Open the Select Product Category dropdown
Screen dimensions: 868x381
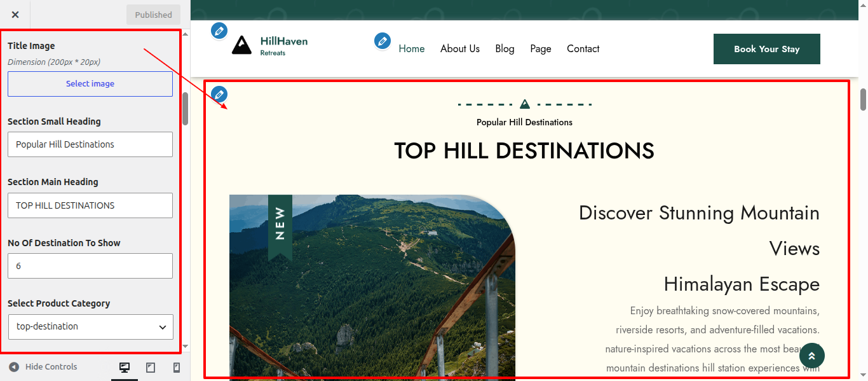(x=90, y=326)
